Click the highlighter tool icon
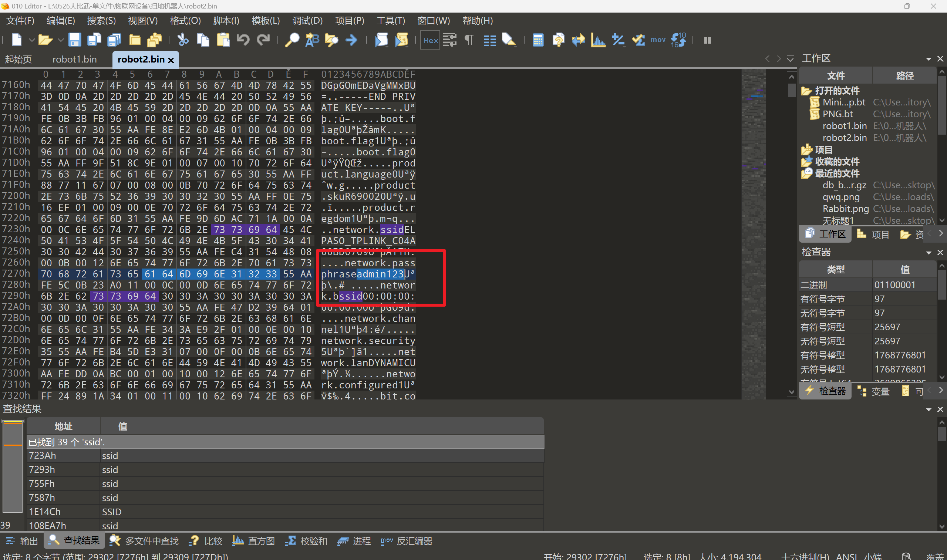The image size is (947, 560). tap(509, 40)
